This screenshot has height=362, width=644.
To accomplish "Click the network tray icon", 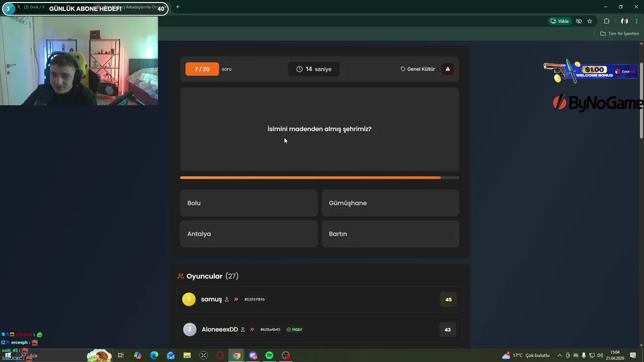I will tap(592, 355).
